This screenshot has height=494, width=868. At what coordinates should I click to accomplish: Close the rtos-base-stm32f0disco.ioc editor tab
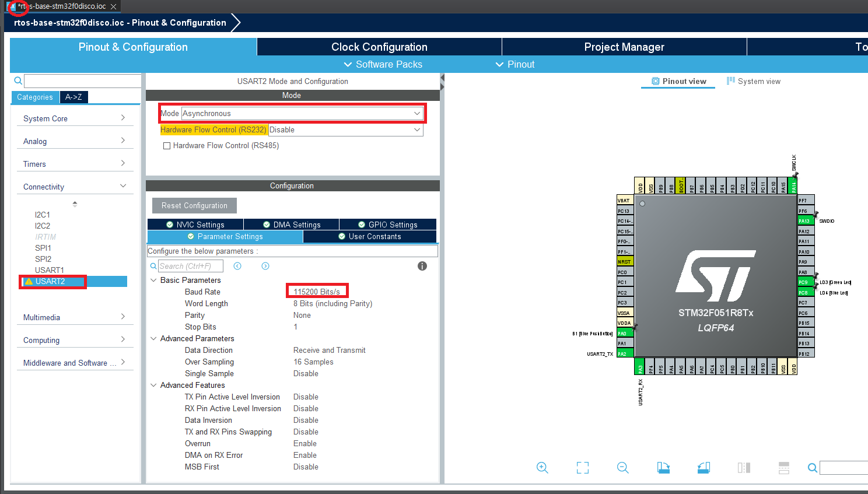[x=113, y=6]
